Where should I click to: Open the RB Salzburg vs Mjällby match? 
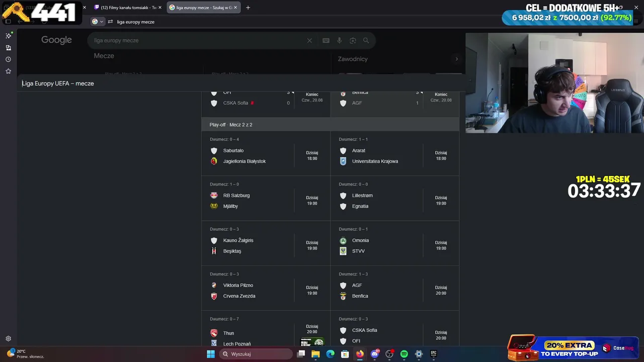(266, 198)
